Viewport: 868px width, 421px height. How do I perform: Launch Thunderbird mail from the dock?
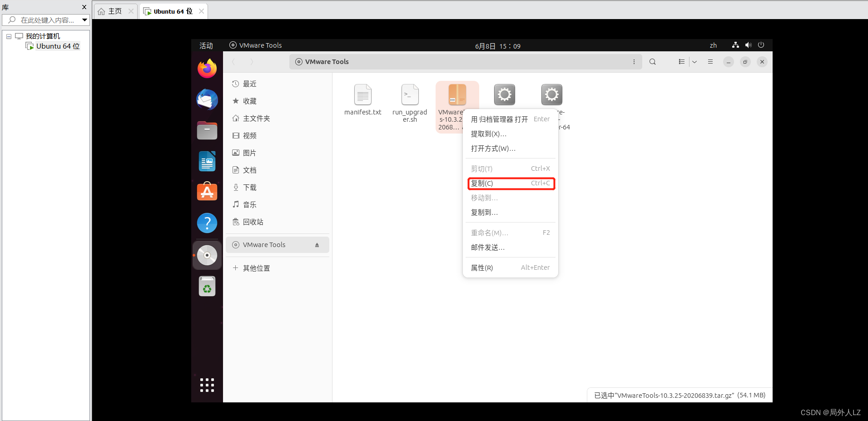coord(207,99)
